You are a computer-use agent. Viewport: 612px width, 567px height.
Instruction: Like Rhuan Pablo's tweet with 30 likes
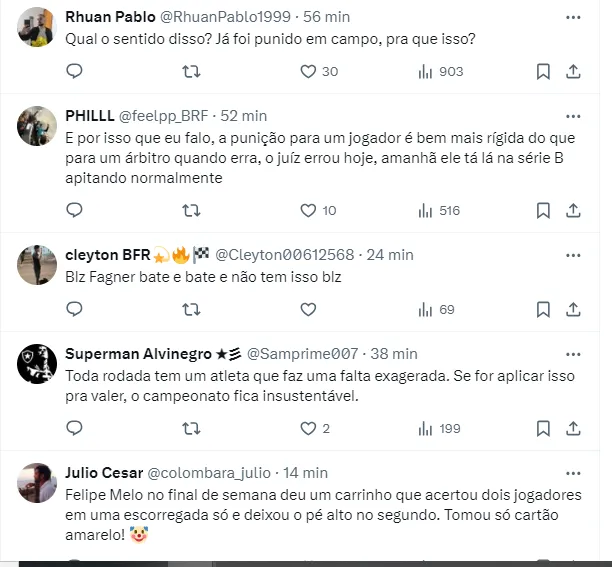coord(309,71)
